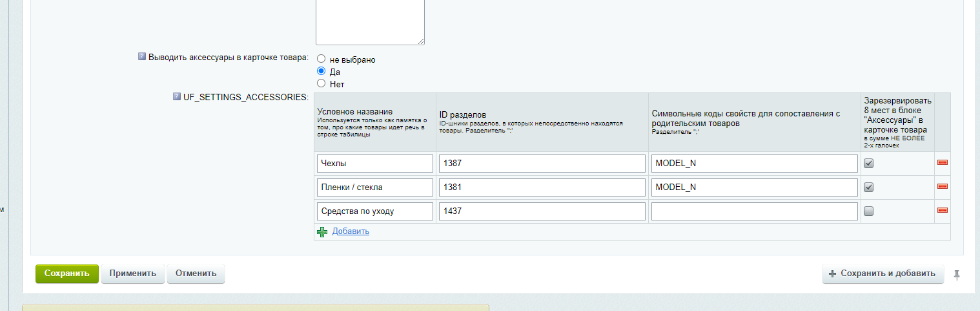Click the partially visible textarea at the top
This screenshot has height=311, width=980.
click(370, 22)
